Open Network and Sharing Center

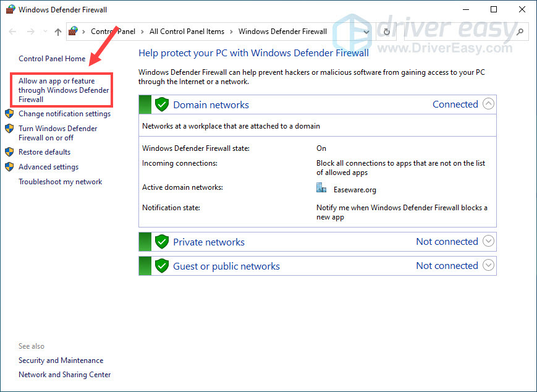coord(65,375)
